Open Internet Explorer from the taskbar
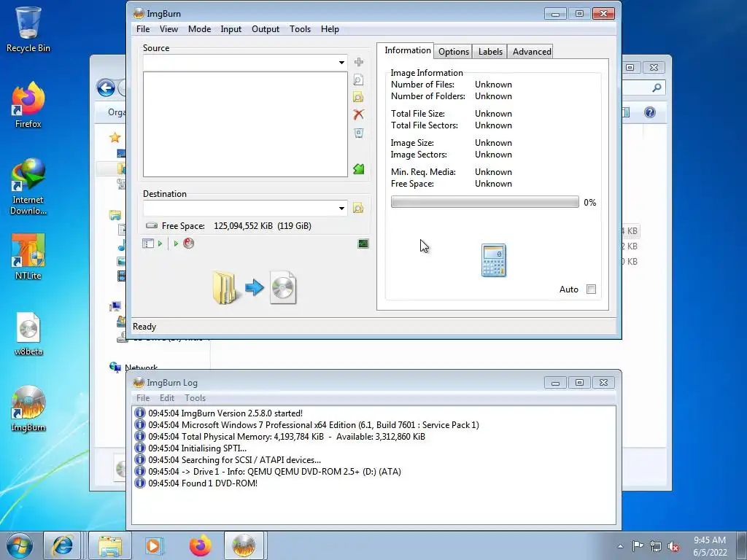This screenshot has width=747, height=560. click(x=63, y=545)
